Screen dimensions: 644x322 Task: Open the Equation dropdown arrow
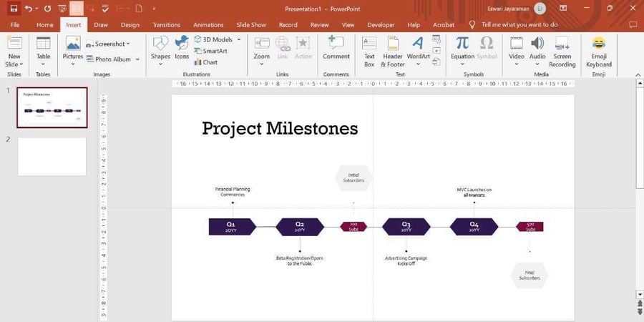coord(462,64)
